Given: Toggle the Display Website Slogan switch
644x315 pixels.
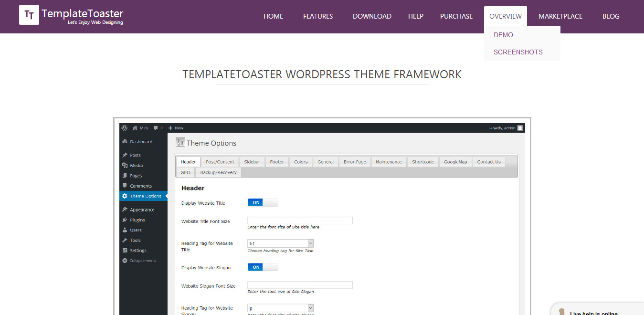Looking at the screenshot, I should pyautogui.click(x=263, y=267).
